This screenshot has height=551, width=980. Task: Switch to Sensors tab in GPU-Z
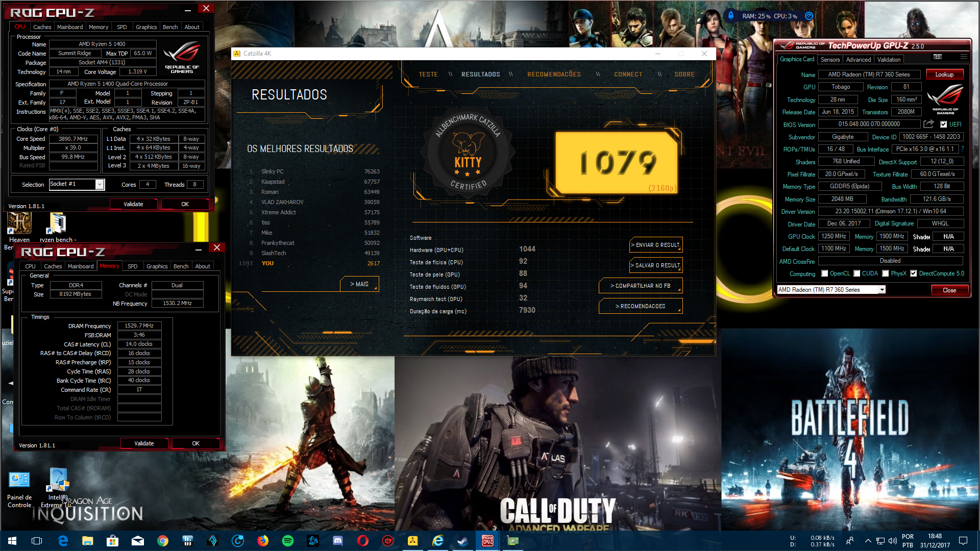(830, 60)
